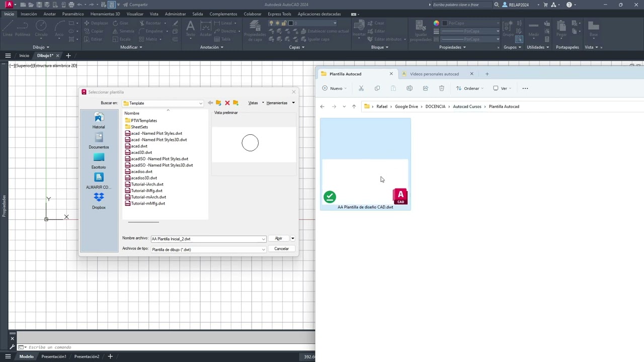Click the trash delete icon in Explorer

pyautogui.click(x=441, y=88)
